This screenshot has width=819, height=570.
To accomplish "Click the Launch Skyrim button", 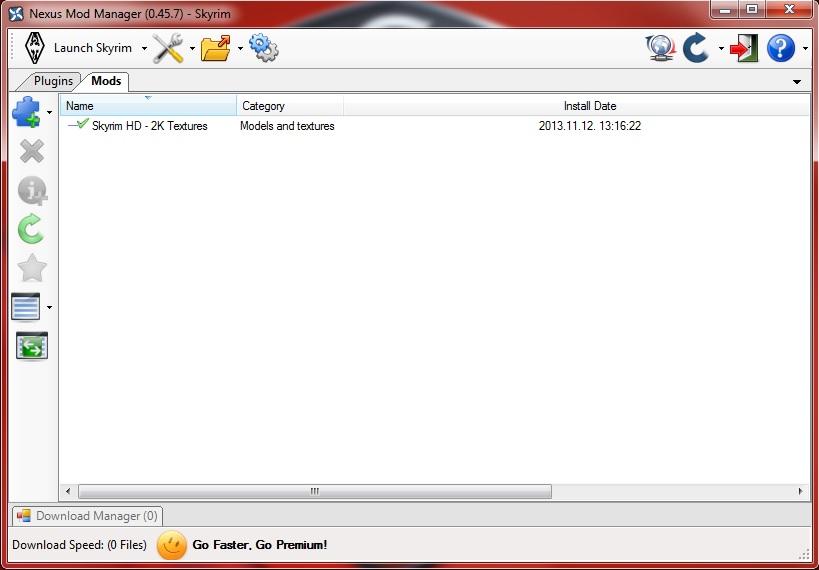I will coord(78,48).
